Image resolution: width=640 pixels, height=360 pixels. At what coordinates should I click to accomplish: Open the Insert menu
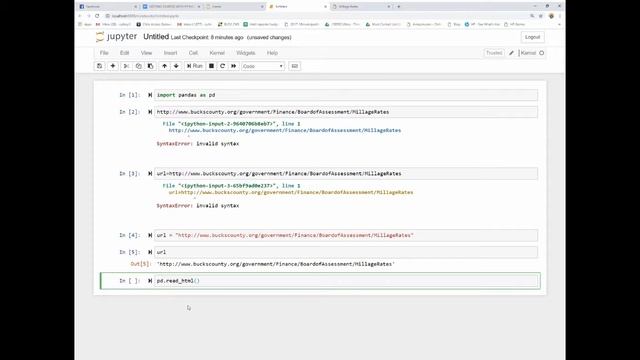point(171,53)
